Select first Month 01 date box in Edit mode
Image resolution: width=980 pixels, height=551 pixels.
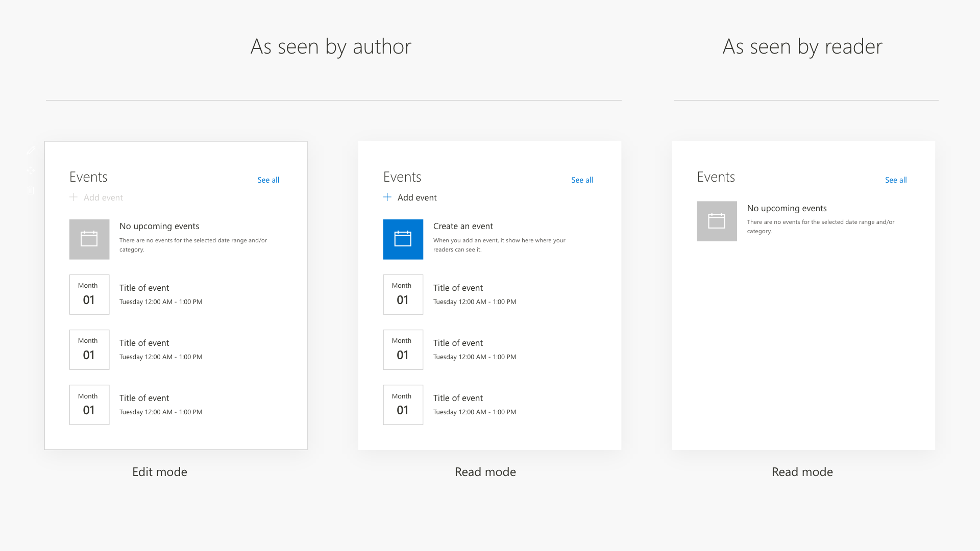coord(89,294)
